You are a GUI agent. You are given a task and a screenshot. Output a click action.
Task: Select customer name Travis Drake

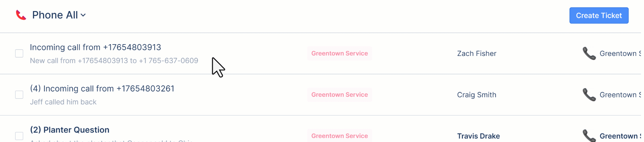(x=478, y=136)
